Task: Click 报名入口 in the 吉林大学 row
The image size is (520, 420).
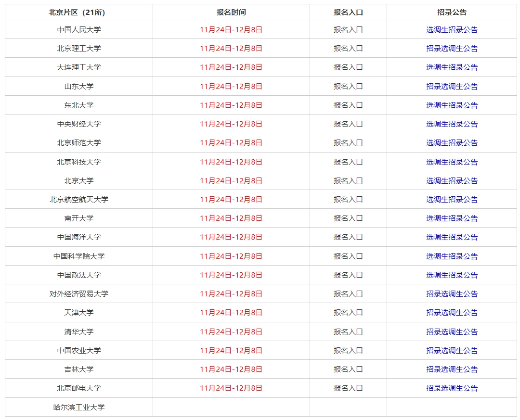Action: (x=348, y=369)
